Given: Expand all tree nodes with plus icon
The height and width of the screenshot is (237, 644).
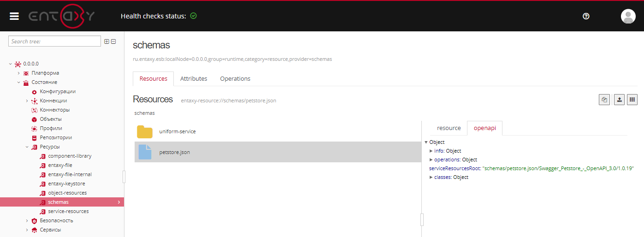Looking at the screenshot, I should pos(106,41).
